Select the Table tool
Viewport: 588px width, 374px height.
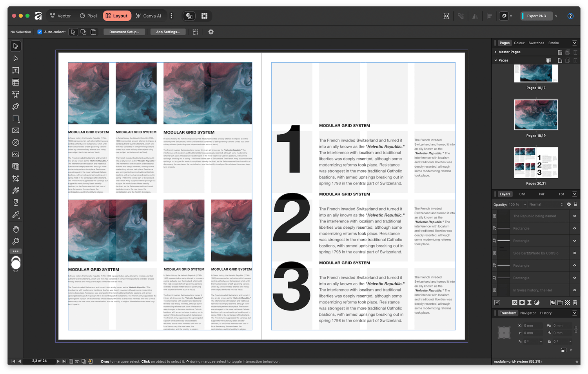coord(16,82)
